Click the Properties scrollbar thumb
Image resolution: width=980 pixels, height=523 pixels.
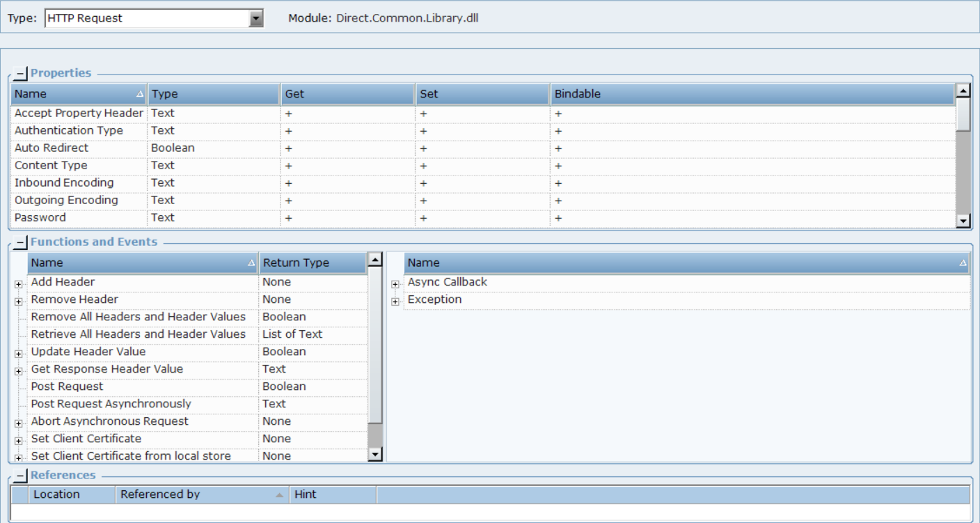[x=963, y=115]
